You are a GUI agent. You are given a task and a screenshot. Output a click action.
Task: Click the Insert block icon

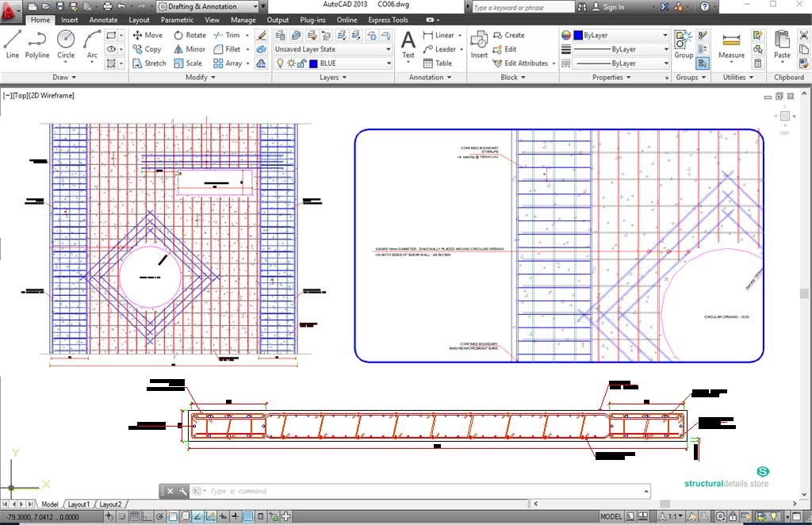tap(479, 44)
